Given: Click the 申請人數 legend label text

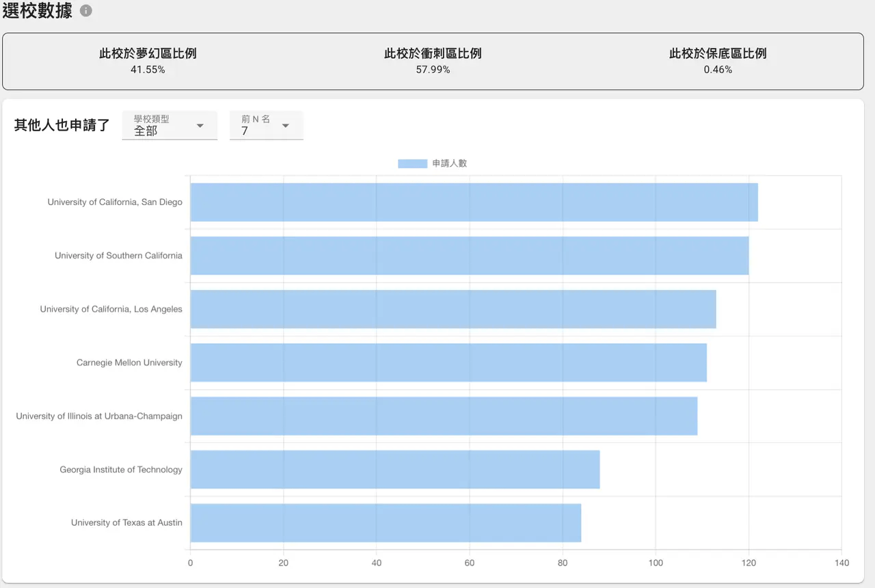Looking at the screenshot, I should tap(450, 163).
